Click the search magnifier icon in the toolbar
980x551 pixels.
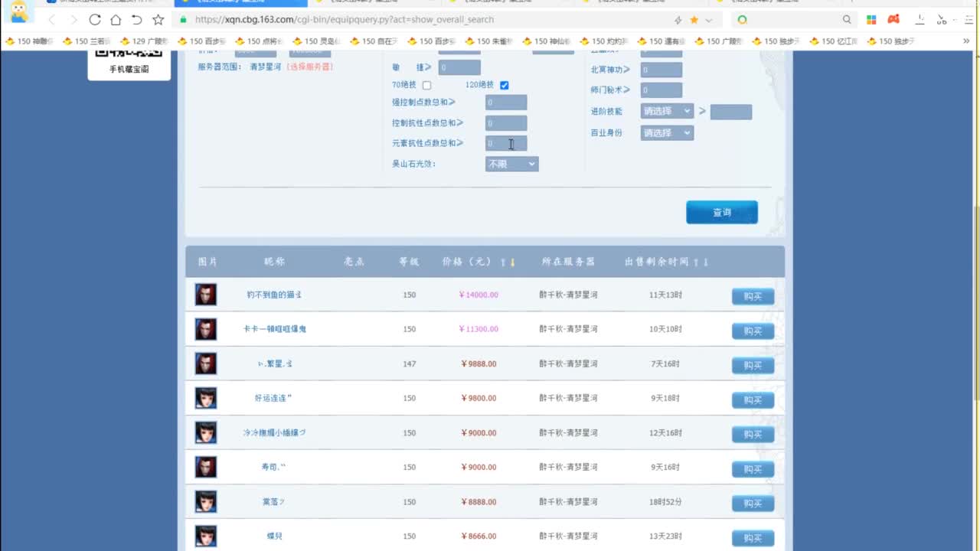pyautogui.click(x=847, y=20)
